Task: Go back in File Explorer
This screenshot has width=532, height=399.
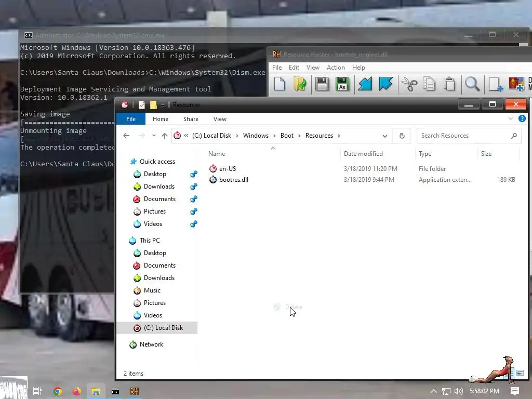Action: [x=126, y=136]
